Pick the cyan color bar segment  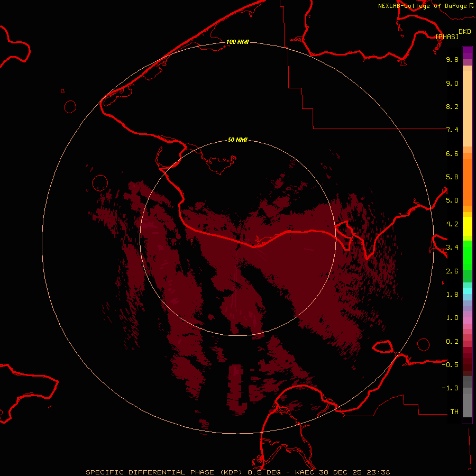pos(467,291)
